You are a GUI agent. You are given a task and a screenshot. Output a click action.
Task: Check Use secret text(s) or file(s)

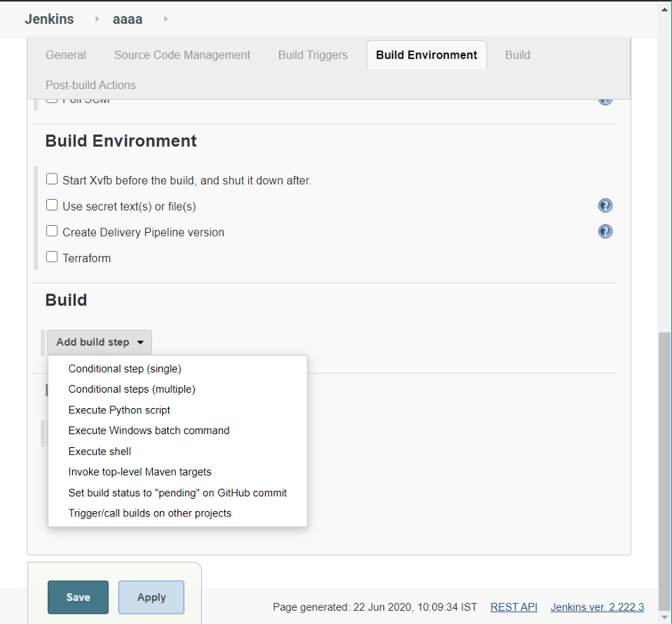pyautogui.click(x=52, y=205)
